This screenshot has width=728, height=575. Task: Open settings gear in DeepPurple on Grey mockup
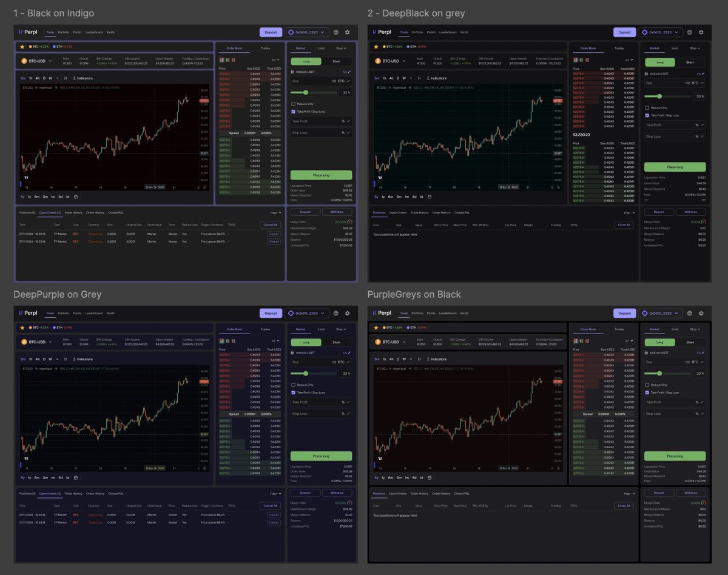(x=348, y=313)
